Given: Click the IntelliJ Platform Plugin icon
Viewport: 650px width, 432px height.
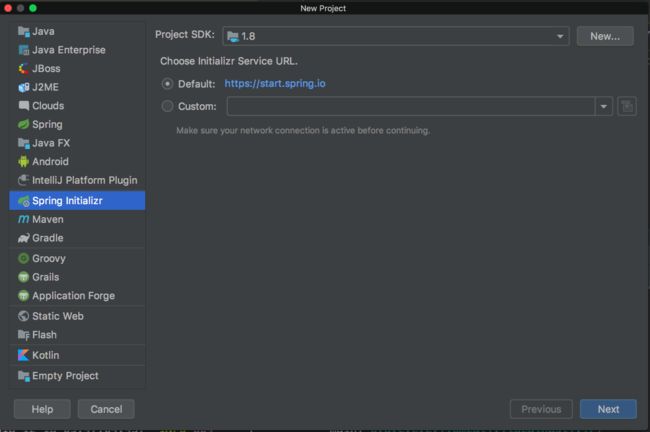Looking at the screenshot, I should [x=24, y=180].
